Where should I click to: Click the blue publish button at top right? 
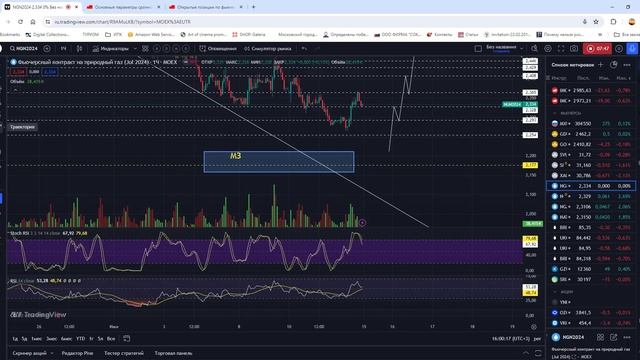click(632, 49)
